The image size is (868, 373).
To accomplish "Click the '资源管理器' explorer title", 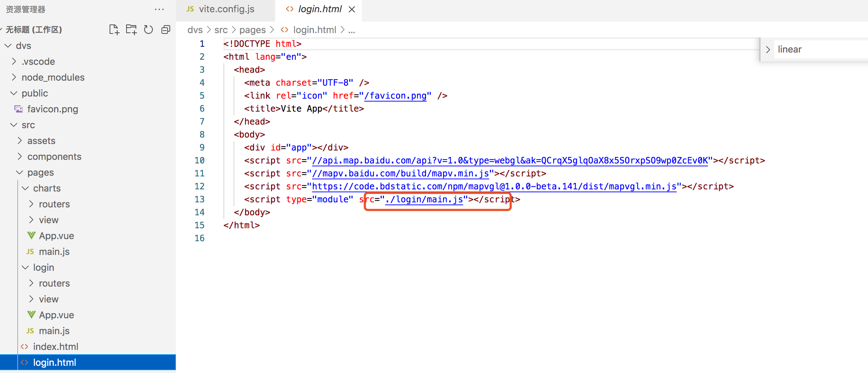I will (x=26, y=9).
